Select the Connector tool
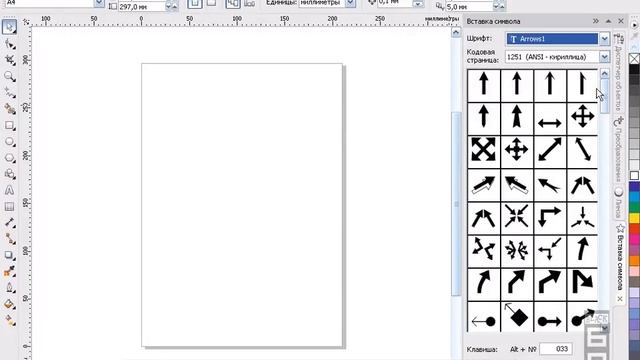The width and height of the screenshot is (640, 360). tap(9, 239)
